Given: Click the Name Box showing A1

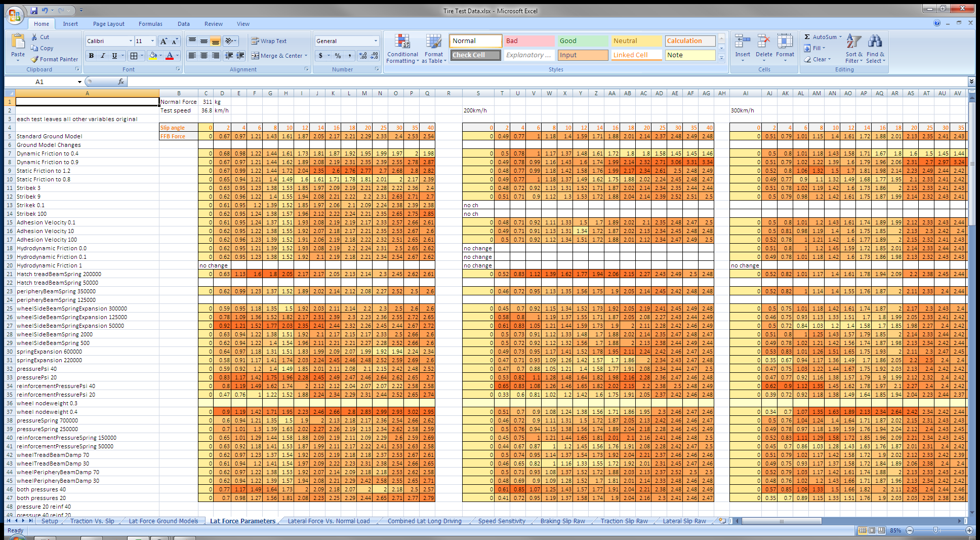Looking at the screenshot, I should pyautogui.click(x=40, y=82).
